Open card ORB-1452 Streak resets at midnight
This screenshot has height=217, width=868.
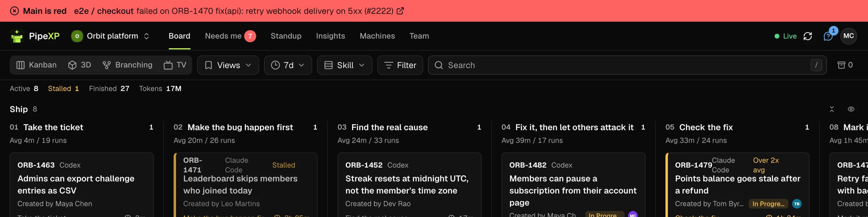pos(409,185)
